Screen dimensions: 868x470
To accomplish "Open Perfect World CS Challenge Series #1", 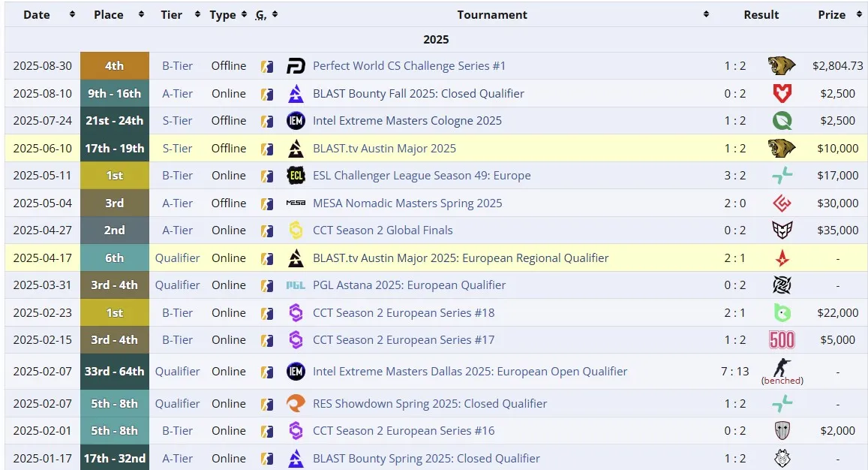I will coord(409,66).
